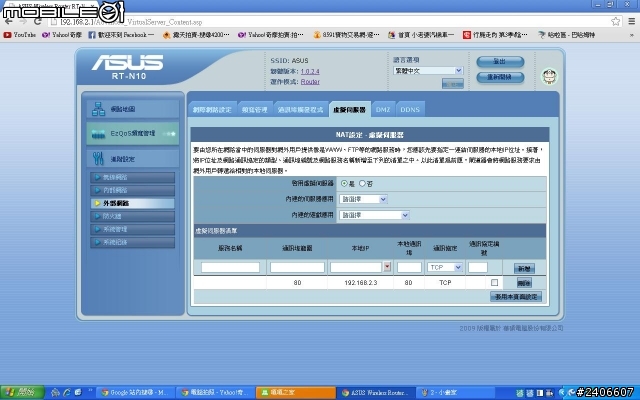Open the orange highlighted taskbar window

point(296,392)
